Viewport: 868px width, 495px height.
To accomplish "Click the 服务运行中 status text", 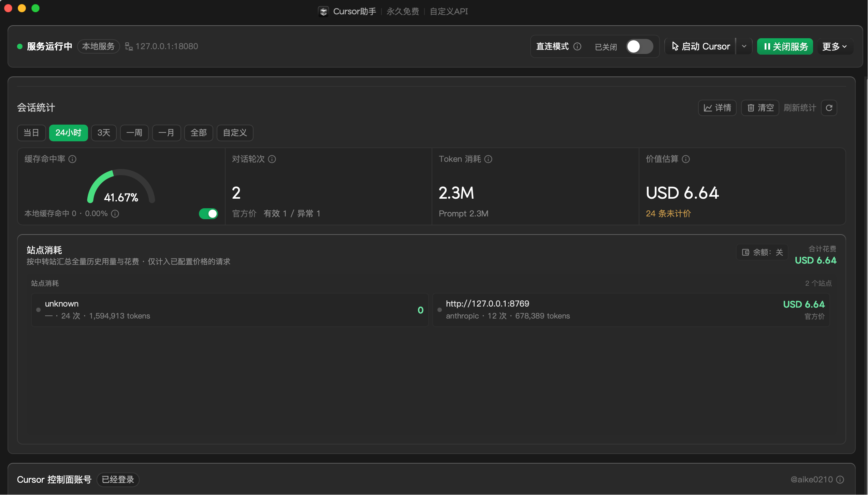I will click(49, 46).
